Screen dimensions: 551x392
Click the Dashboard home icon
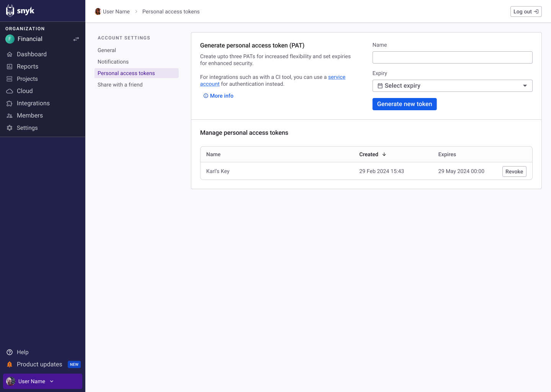tap(10, 54)
